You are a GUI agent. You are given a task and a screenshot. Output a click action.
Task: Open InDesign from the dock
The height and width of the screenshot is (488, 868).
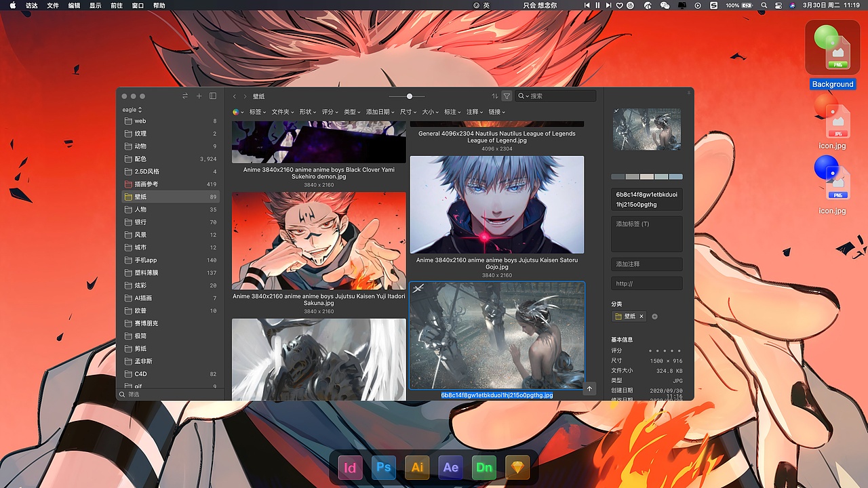(351, 468)
